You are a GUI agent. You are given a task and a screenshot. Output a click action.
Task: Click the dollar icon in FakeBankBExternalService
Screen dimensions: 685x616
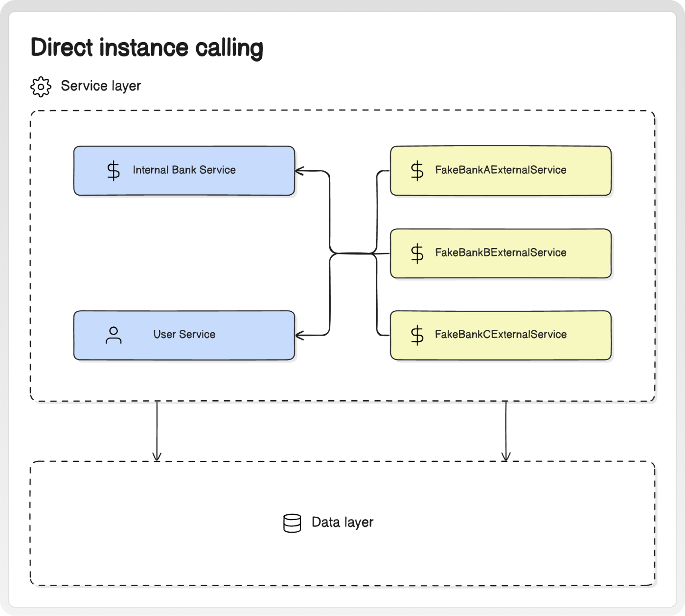pos(417,253)
